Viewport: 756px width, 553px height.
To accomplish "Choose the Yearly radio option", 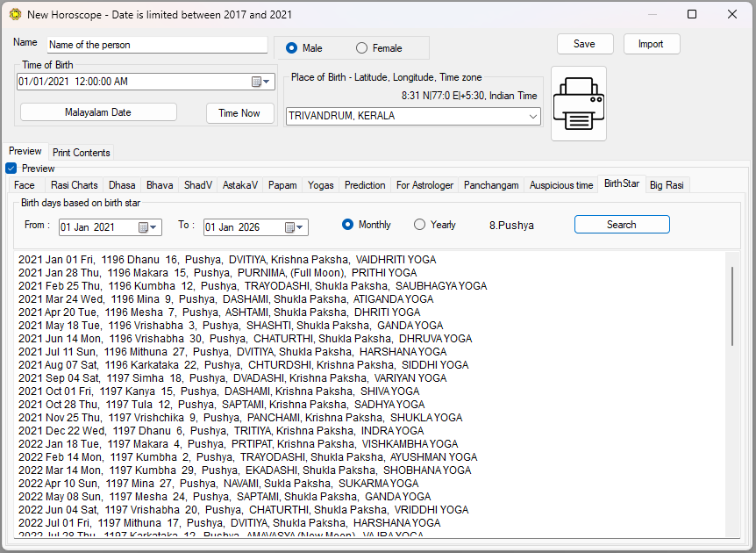I will click(x=419, y=225).
